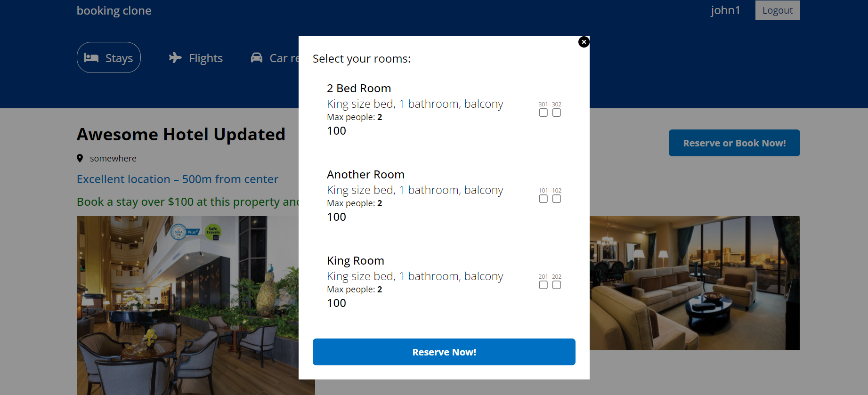
Task: Click the Logout button
Action: [777, 10]
